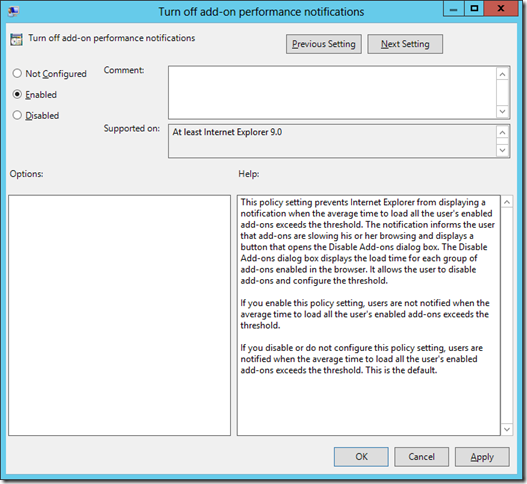
Task: Go to the Next Setting
Action: click(x=405, y=44)
